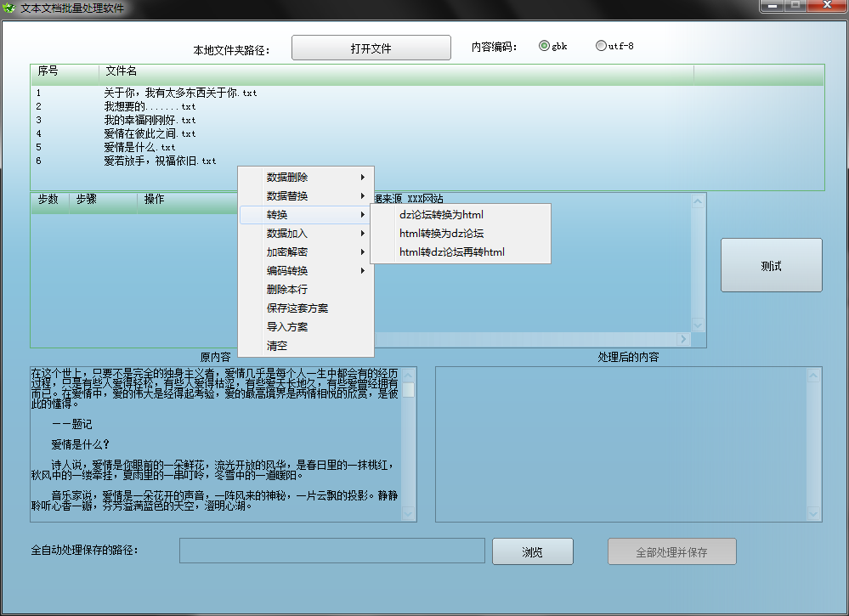The height and width of the screenshot is (616, 849).
Task: Click 导入方案 menu entry
Action: (287, 327)
